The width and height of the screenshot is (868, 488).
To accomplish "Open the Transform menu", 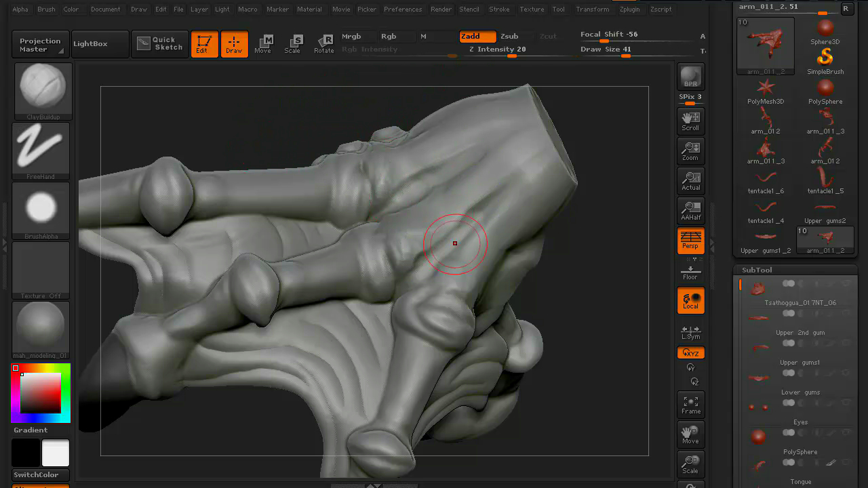I will pos(592,9).
